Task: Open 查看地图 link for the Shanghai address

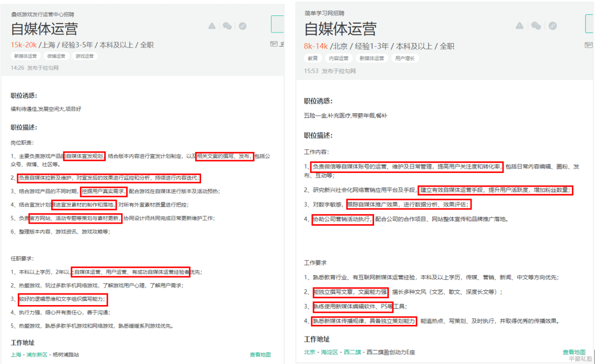Action: click(x=260, y=355)
